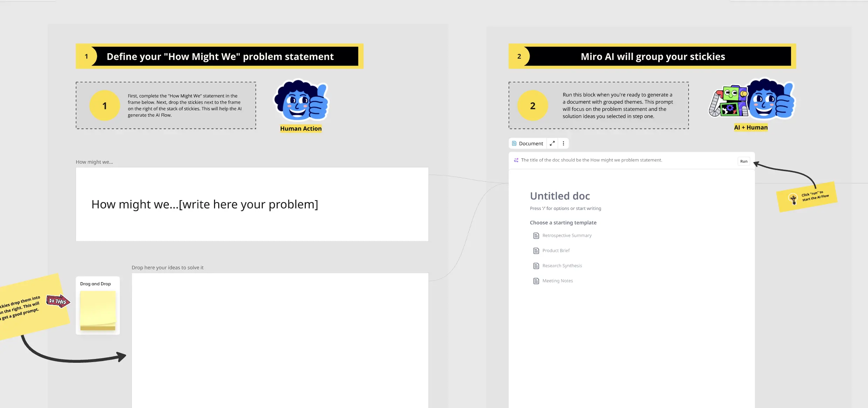Click the Run button on the AI block

click(x=744, y=161)
